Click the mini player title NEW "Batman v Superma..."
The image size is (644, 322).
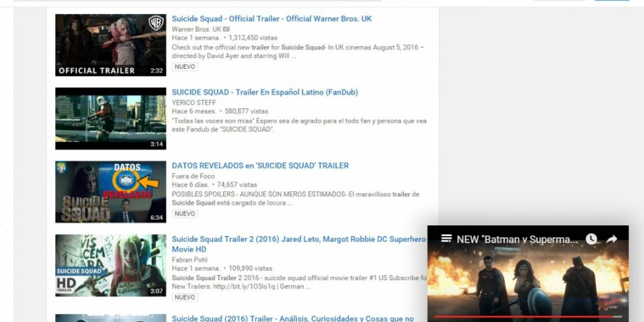517,239
